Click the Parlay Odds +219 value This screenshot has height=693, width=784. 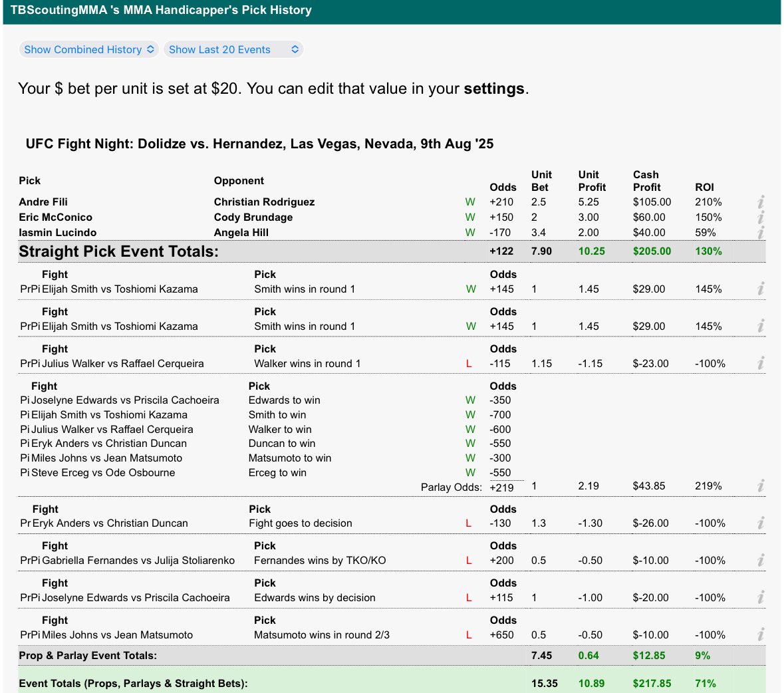[x=501, y=487]
